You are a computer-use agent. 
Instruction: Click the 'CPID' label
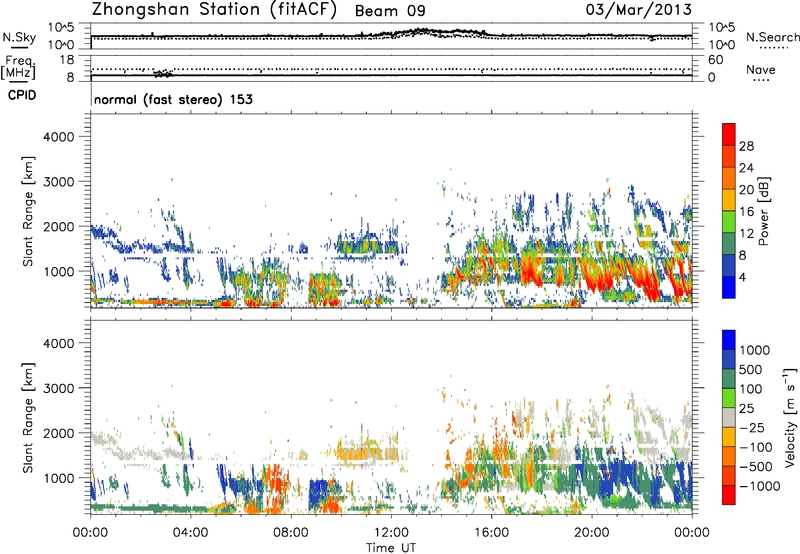click(22, 95)
